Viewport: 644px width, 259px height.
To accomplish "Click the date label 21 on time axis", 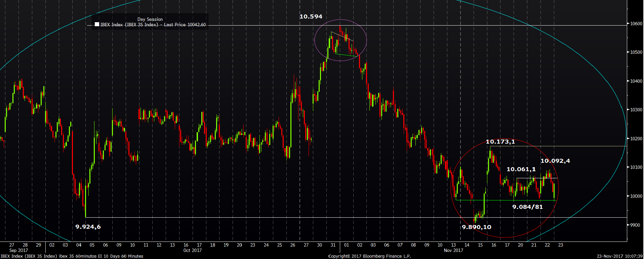I will pyautogui.click(x=534, y=245).
